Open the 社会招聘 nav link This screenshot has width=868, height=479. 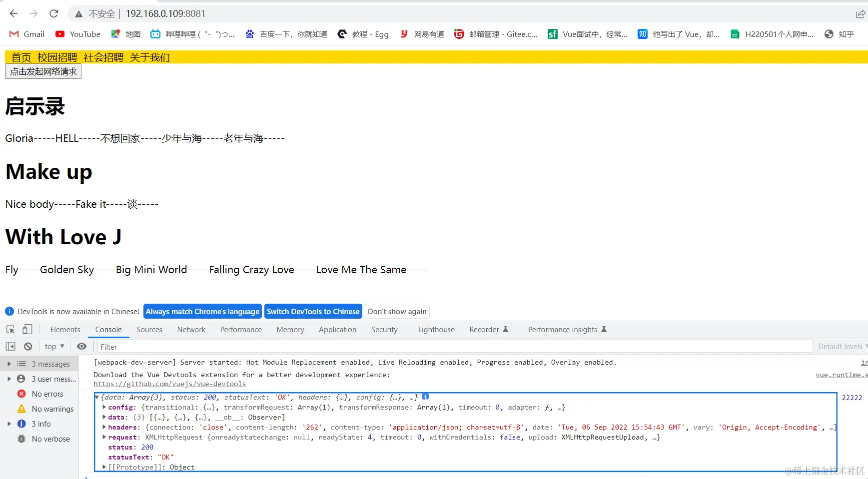[103, 57]
